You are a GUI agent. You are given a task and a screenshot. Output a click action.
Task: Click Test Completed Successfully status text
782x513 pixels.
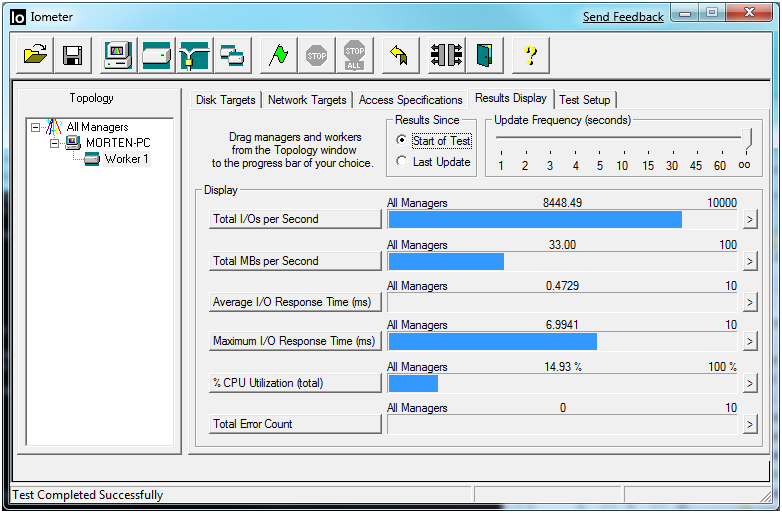point(87,495)
